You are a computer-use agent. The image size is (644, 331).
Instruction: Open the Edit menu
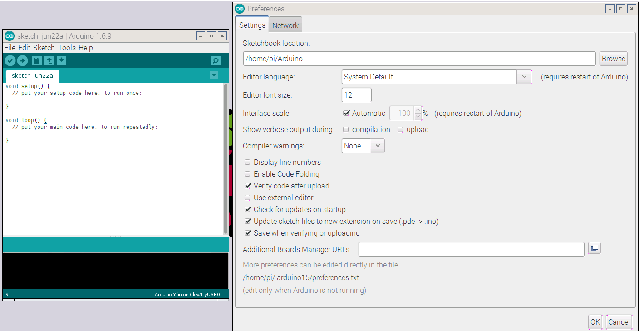coord(24,48)
